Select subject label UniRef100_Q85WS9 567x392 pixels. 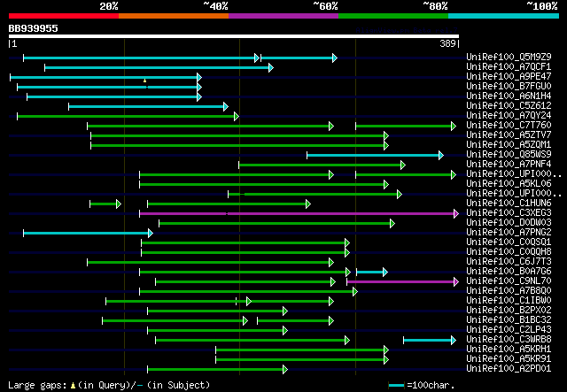[509, 155]
